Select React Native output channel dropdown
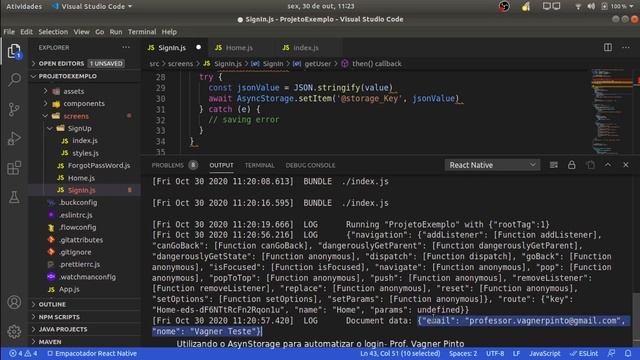The image size is (640, 360). (492, 165)
